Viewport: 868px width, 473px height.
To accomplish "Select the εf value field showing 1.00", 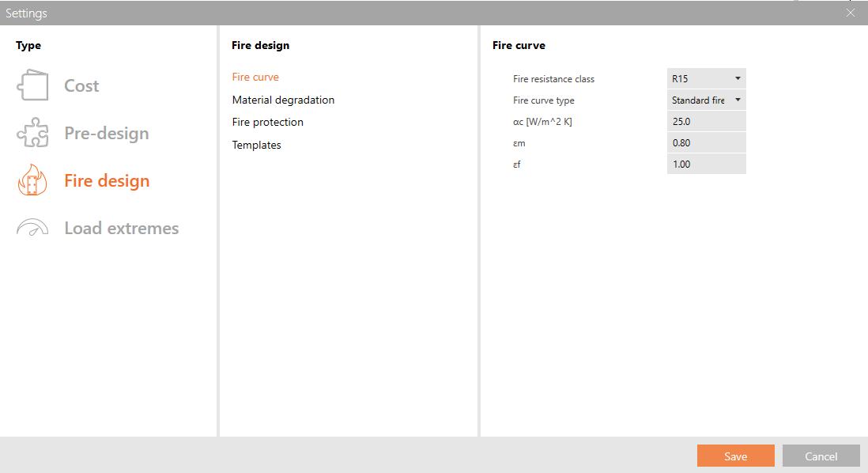I will coord(706,164).
